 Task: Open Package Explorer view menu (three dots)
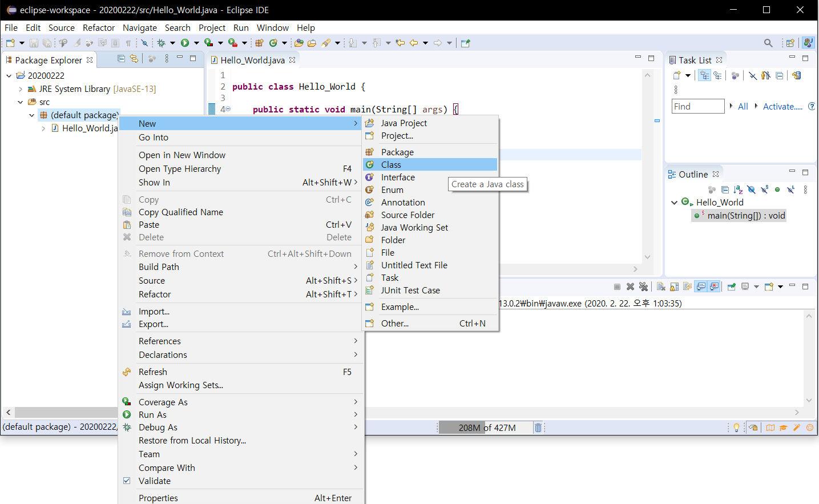click(x=167, y=58)
